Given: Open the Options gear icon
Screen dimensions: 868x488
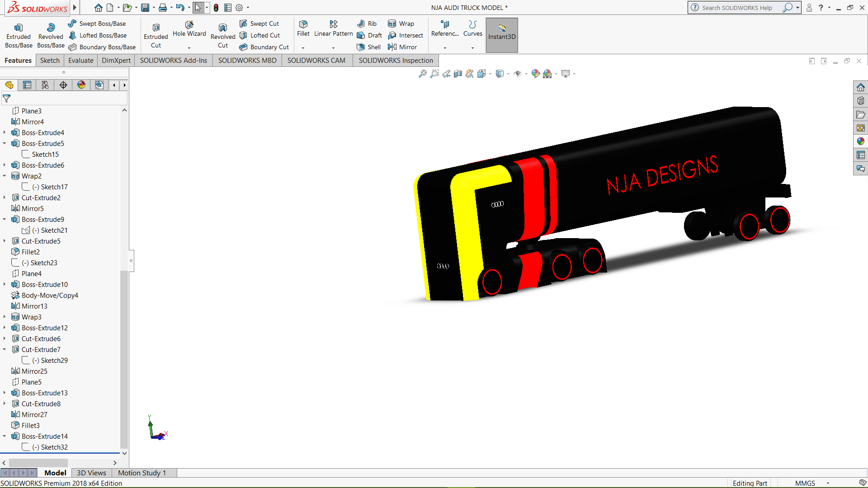Looking at the screenshot, I should pos(239,8).
